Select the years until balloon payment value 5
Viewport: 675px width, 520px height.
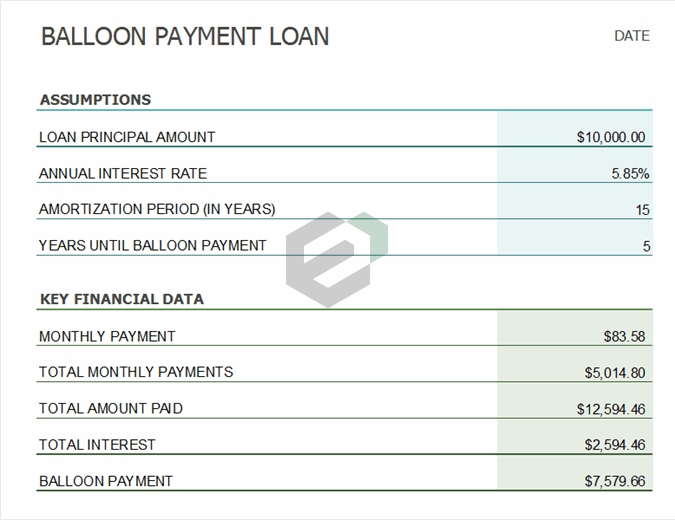click(646, 246)
